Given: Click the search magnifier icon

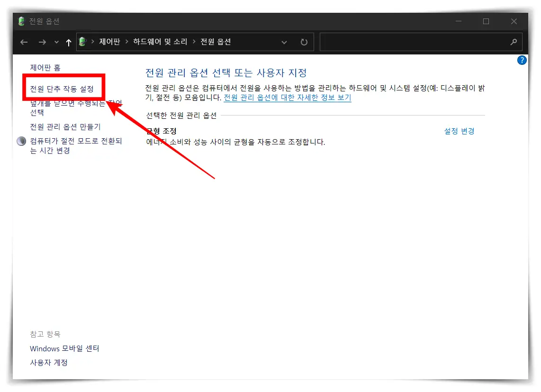Looking at the screenshot, I should pyautogui.click(x=514, y=42).
